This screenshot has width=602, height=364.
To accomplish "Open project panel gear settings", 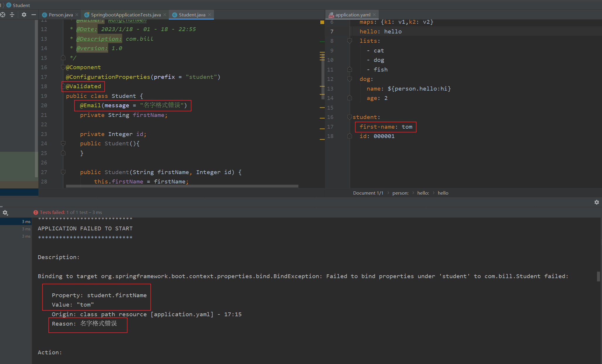I will [x=24, y=15].
